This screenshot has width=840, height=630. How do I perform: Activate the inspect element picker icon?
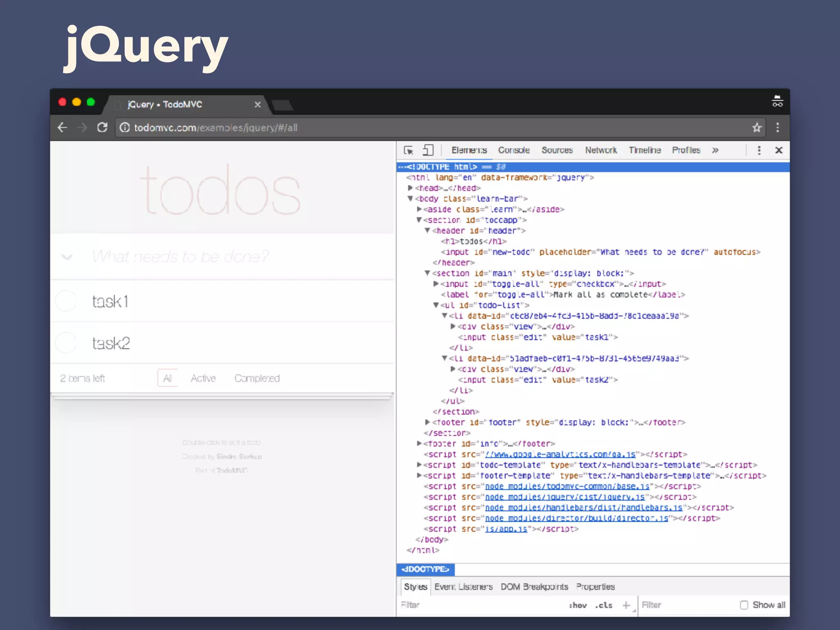(x=409, y=150)
